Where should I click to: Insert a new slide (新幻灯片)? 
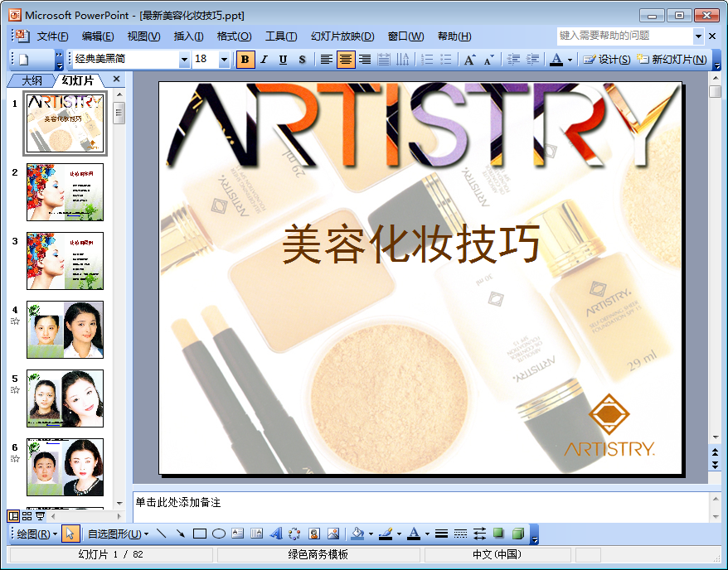click(672, 60)
